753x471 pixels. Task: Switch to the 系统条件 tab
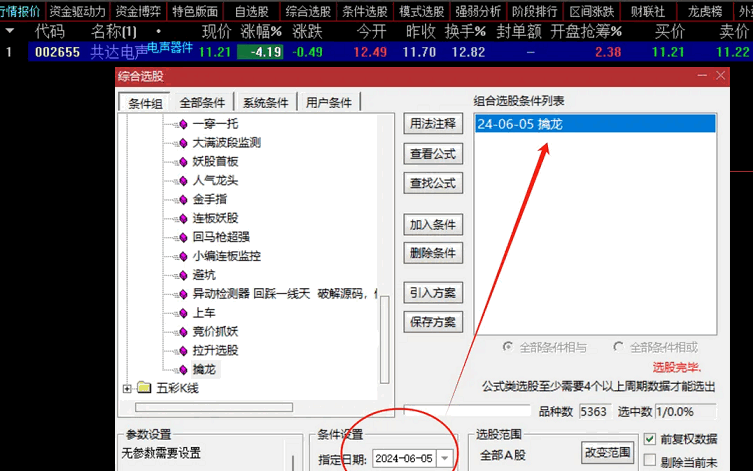coord(265,102)
